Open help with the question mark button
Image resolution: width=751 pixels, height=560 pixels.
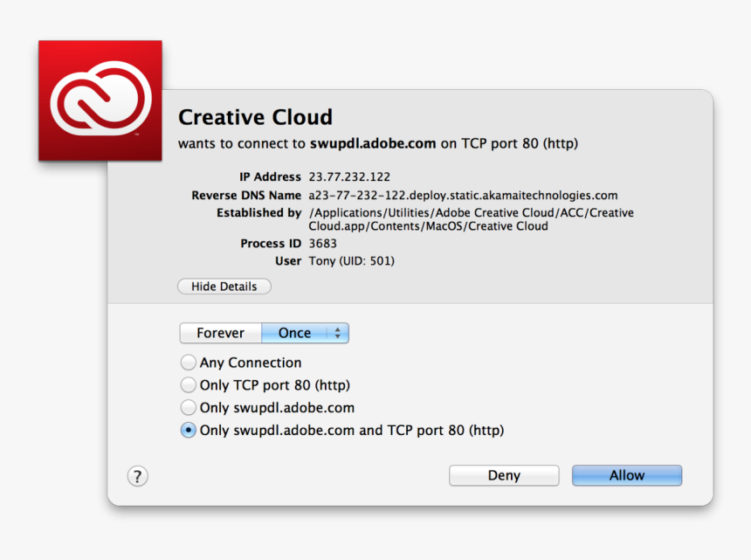(x=137, y=475)
